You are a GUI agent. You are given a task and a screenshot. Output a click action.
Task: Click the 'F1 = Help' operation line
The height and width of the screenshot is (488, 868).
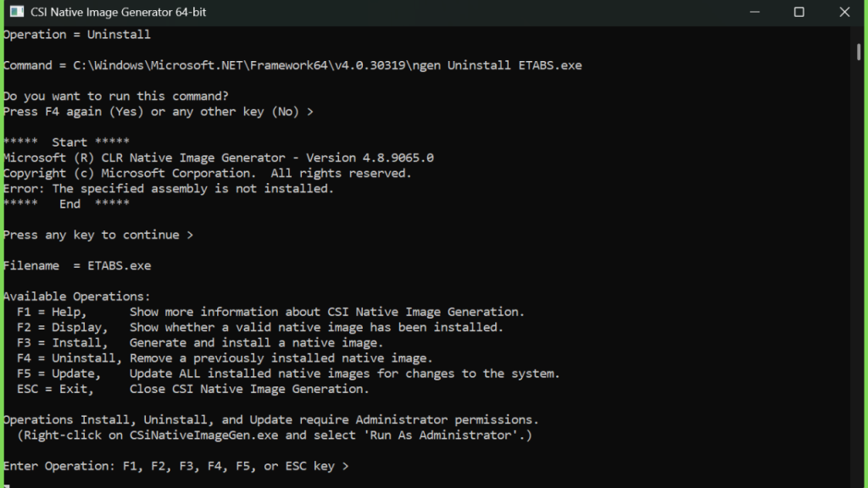[270, 312]
